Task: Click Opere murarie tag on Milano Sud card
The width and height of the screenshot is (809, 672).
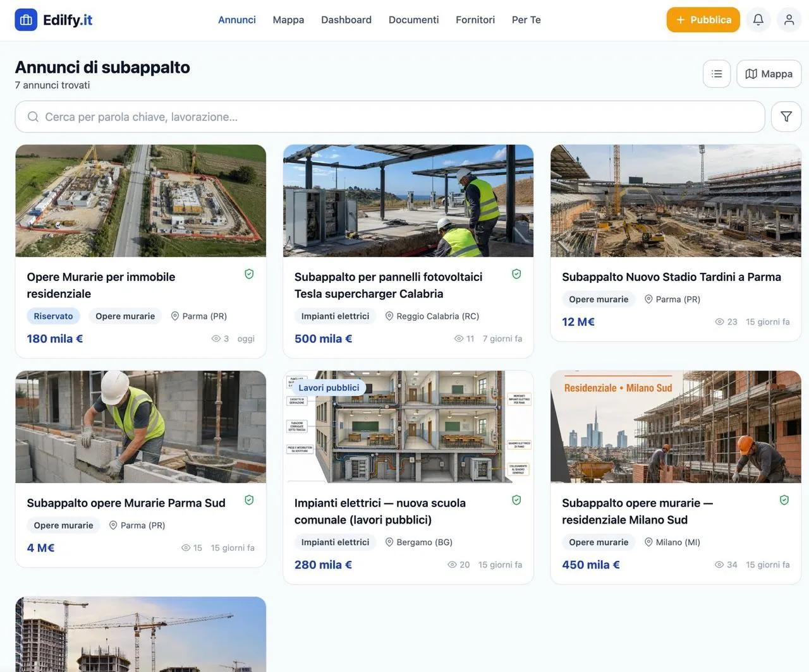Action: 599,542
